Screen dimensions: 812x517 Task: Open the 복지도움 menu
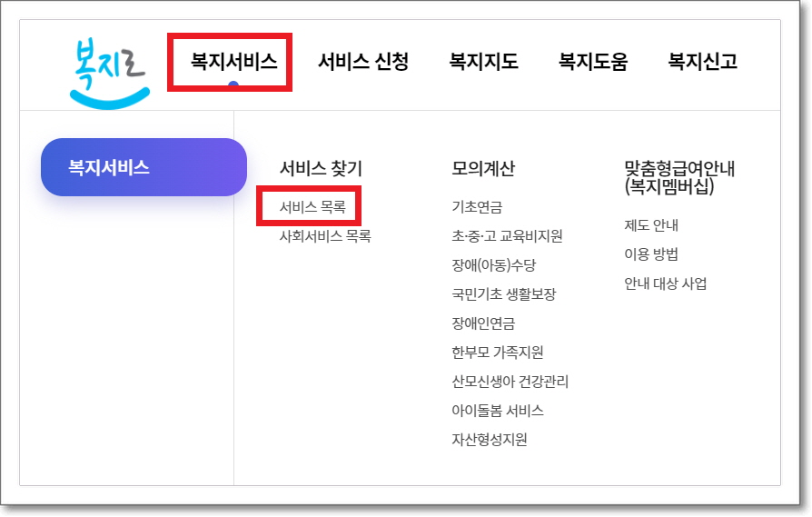point(593,62)
